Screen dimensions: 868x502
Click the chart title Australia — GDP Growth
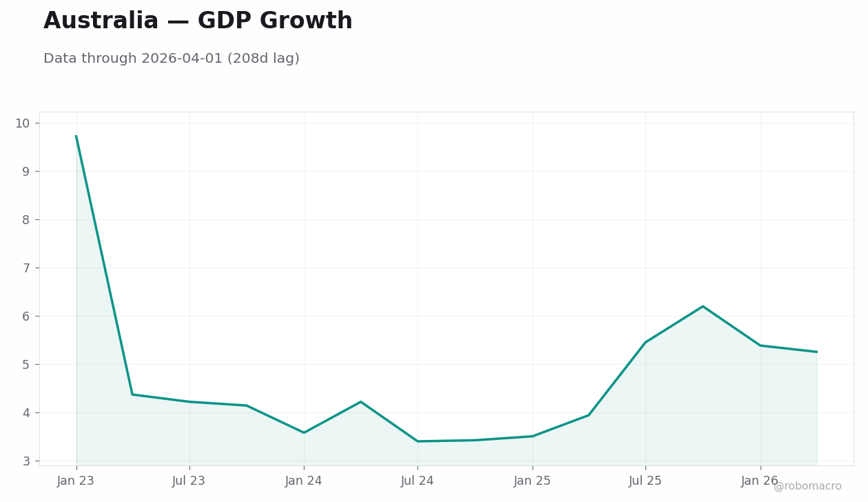tap(198, 21)
